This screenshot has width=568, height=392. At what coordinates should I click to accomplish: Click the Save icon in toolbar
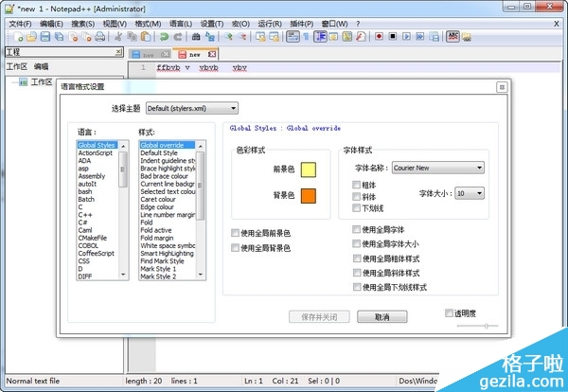[44, 37]
